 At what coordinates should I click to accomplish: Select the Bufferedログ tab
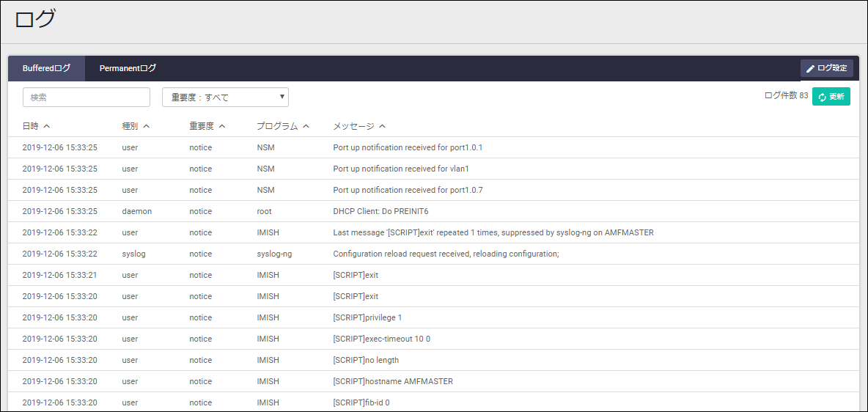46,68
